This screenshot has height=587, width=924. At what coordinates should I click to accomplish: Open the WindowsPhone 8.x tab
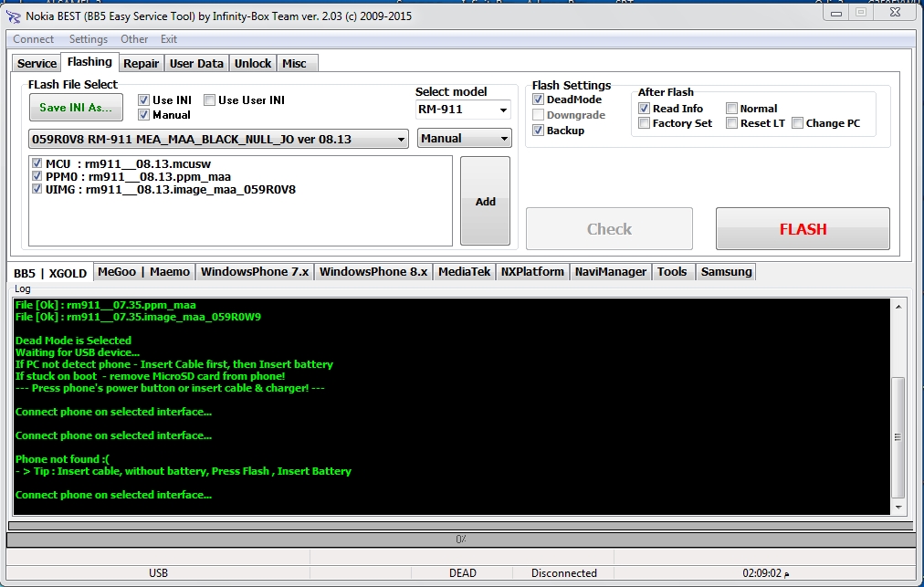(373, 272)
